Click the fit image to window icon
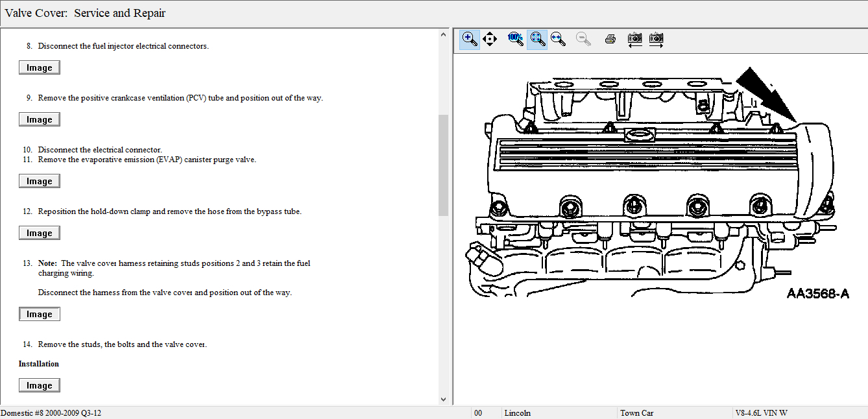The image size is (868, 419). click(536, 39)
